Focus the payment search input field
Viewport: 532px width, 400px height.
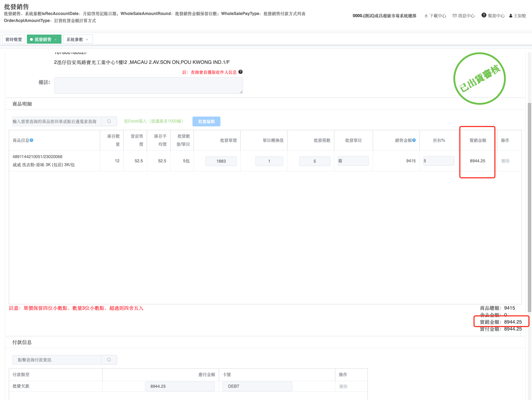tap(57, 360)
